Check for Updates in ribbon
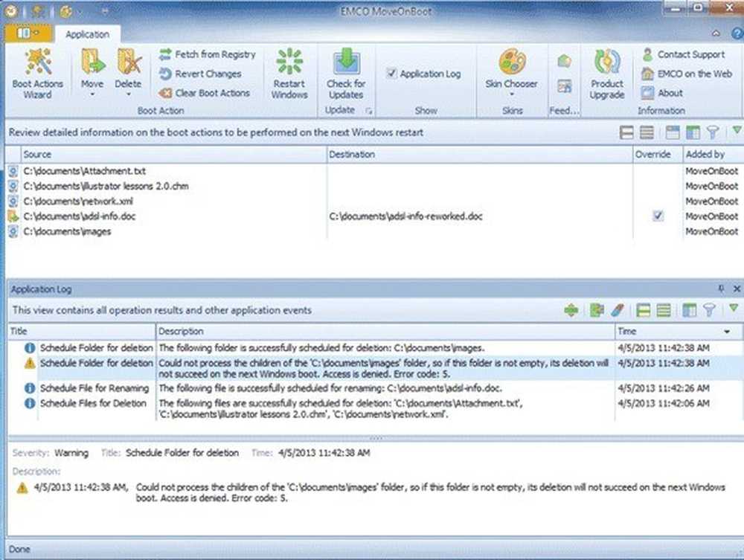The width and height of the screenshot is (744, 560). pos(346,73)
